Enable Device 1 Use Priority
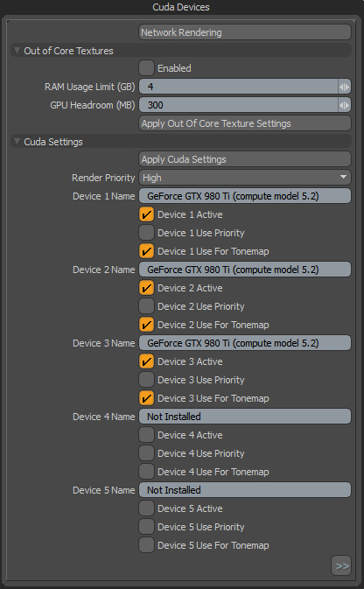 [x=146, y=233]
